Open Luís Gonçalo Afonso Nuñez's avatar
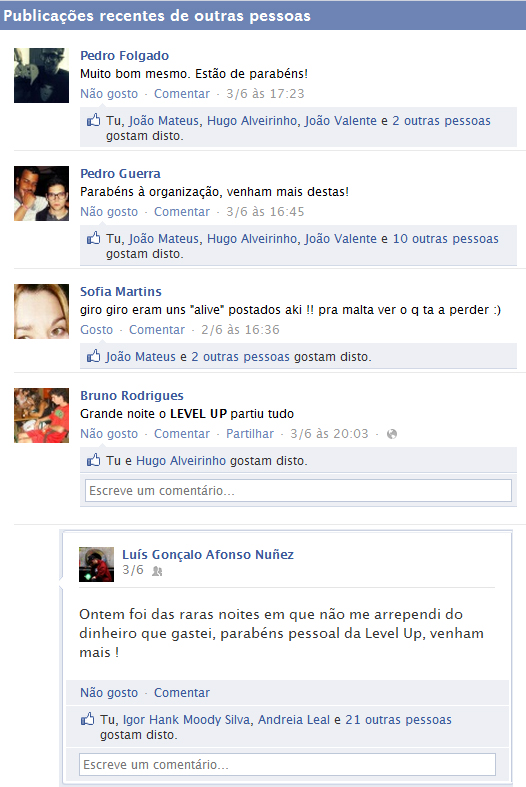 (x=96, y=564)
